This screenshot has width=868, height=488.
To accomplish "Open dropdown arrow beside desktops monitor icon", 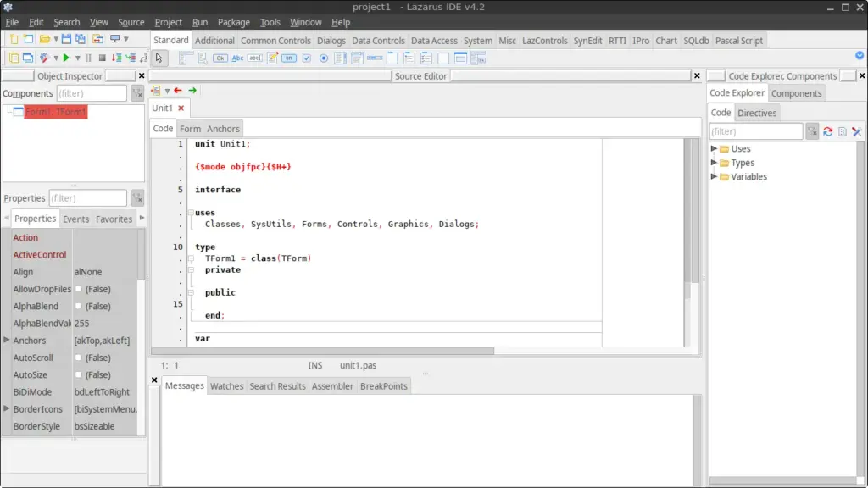I will click(x=126, y=39).
